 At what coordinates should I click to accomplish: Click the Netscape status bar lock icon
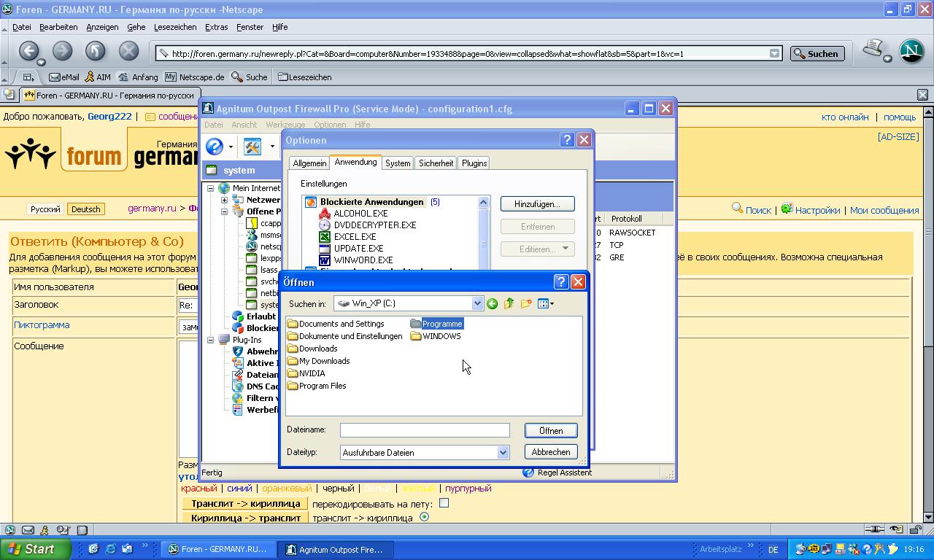914,529
